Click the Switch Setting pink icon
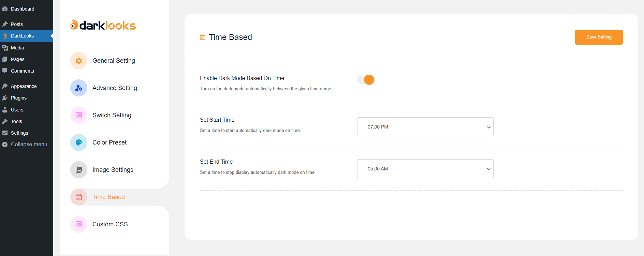This screenshot has height=256, width=644. [79, 115]
